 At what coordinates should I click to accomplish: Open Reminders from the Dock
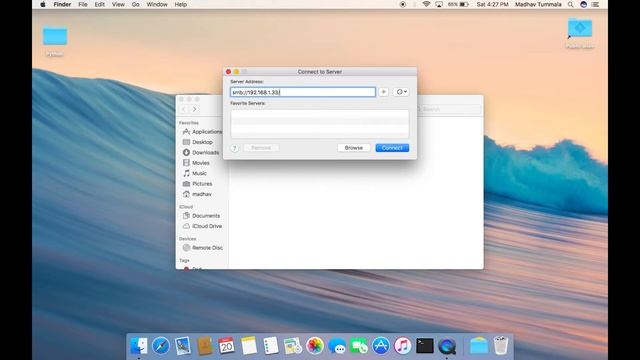(271, 346)
